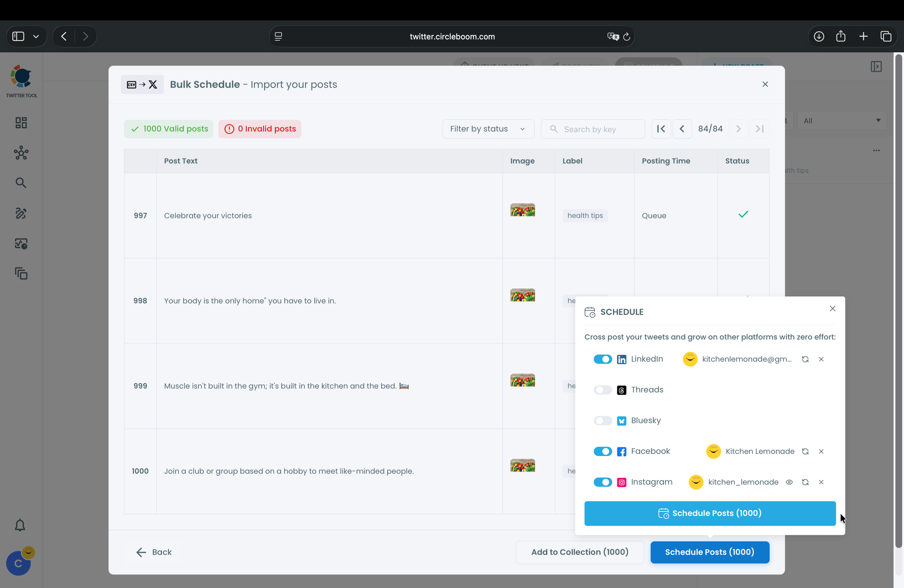Remove the Facebook Kitchen Lemonade account
The image size is (904, 588).
[x=821, y=452]
